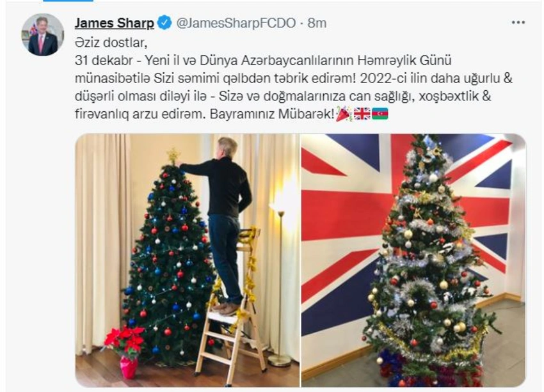The image size is (544, 392).
Task: Open the three-dot more options menu
Action: 518,22
